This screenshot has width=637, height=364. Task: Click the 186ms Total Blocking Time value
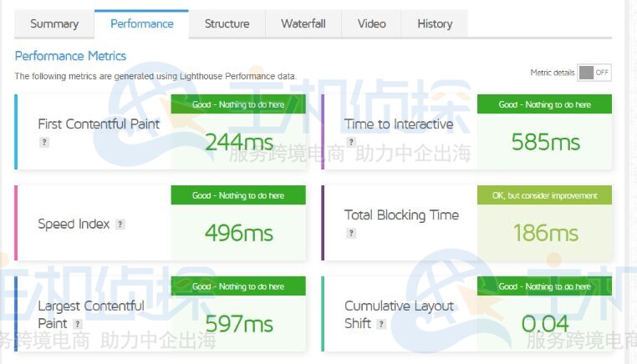click(545, 233)
